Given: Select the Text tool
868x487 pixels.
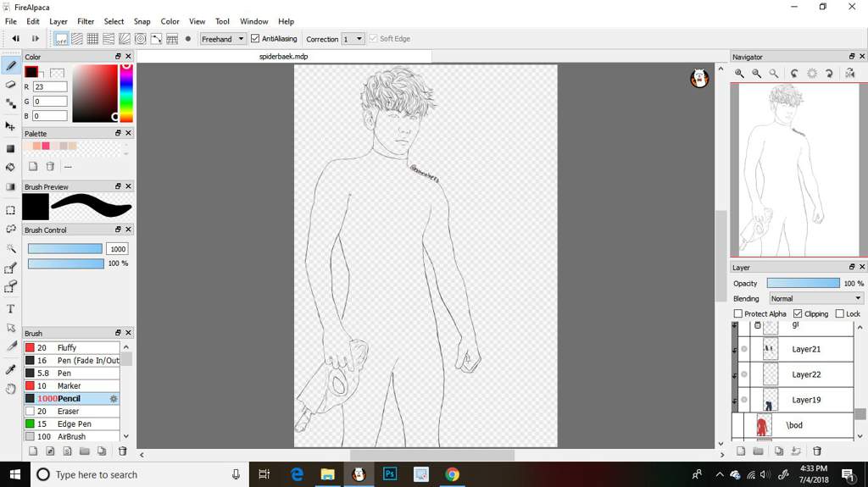Looking at the screenshot, I should tap(10, 309).
